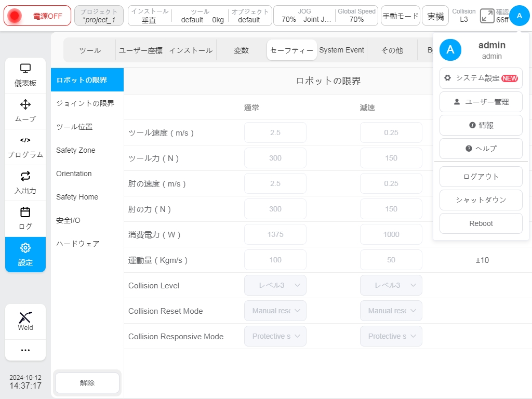Click the ±10 運動量 tolerance value
This screenshot has height=399, width=532.
click(x=482, y=260)
